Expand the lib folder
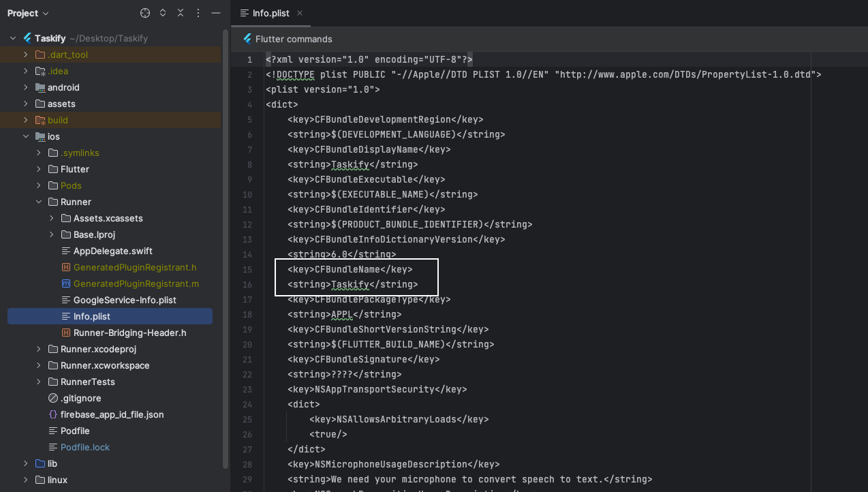868x492 pixels. pos(26,463)
